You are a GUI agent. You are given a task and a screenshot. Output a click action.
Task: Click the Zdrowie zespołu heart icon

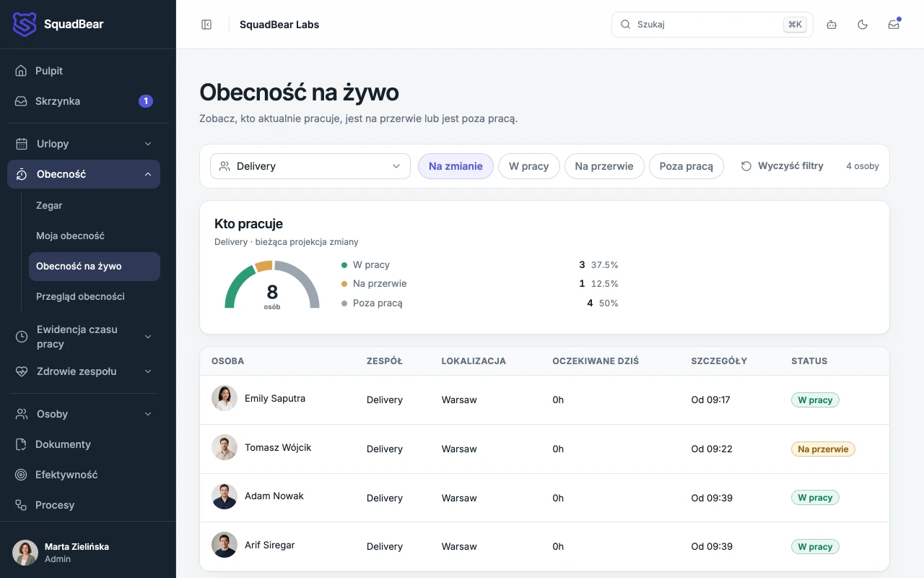click(22, 371)
